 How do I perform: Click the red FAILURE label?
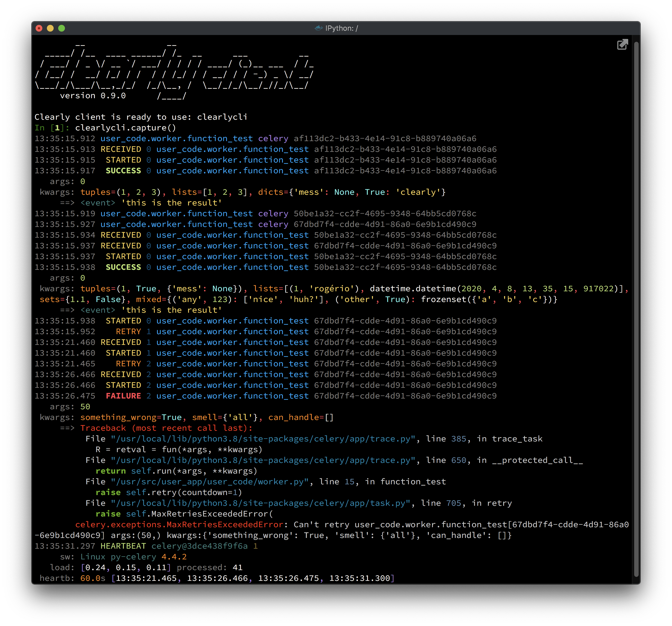pyautogui.click(x=123, y=396)
